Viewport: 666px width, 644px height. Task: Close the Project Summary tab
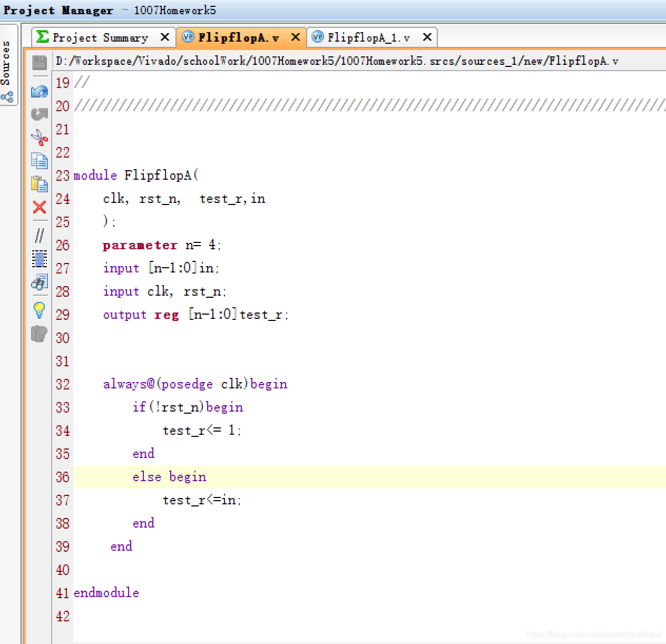165,37
